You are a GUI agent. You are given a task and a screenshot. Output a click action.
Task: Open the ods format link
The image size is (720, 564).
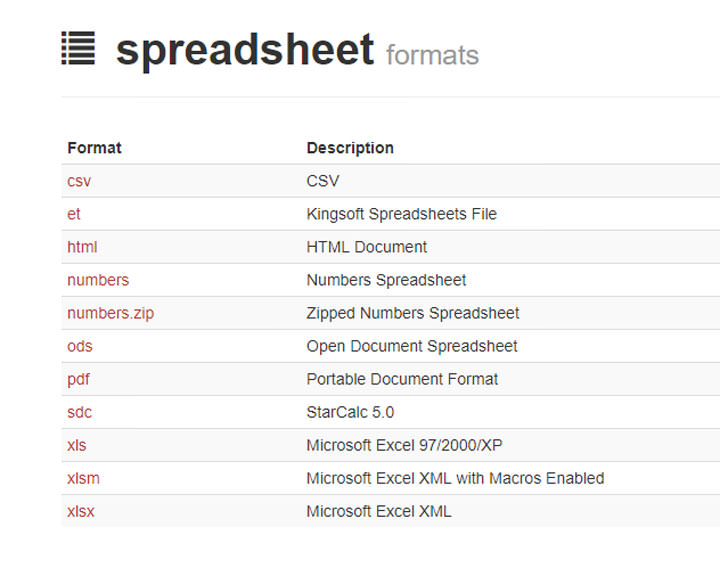click(x=80, y=346)
